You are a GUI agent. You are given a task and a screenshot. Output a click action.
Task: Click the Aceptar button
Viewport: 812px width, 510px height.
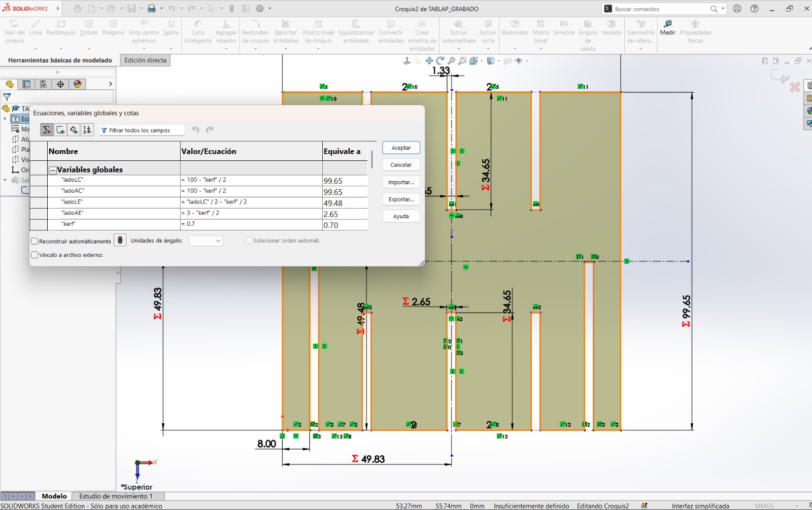coord(401,148)
